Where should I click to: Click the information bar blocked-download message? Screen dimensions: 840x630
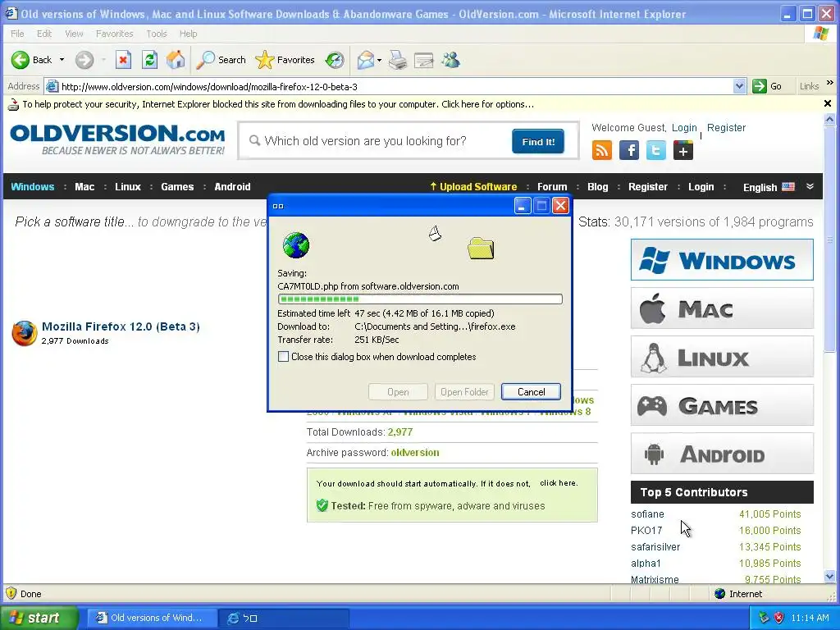278,104
